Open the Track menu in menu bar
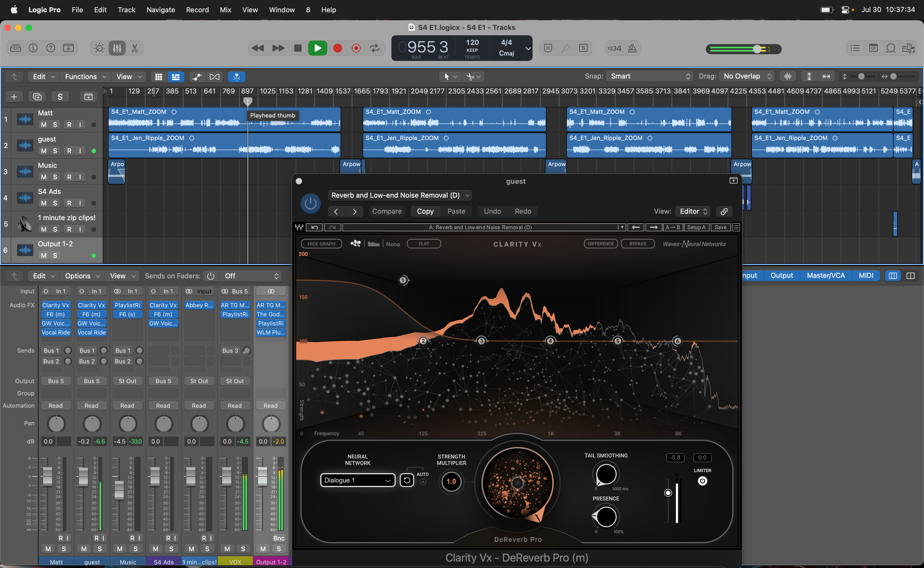The height and width of the screenshot is (568, 924). (x=126, y=10)
